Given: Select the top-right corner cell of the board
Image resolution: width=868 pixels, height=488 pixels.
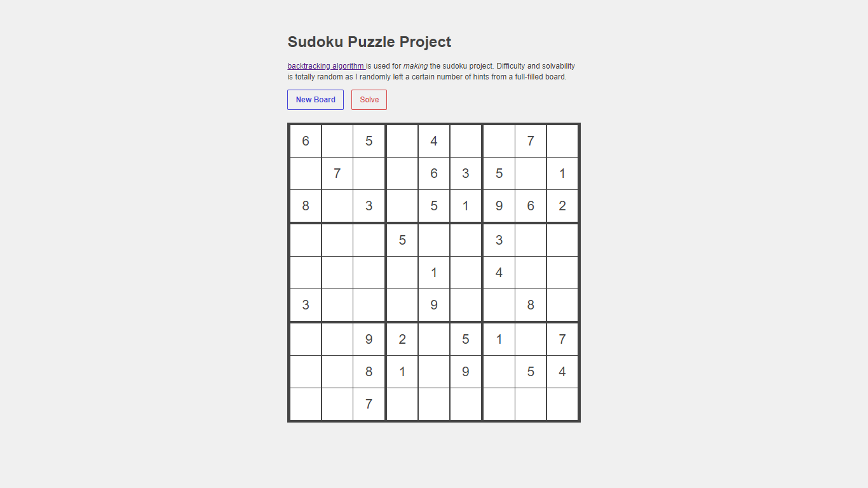Looking at the screenshot, I should [562, 141].
